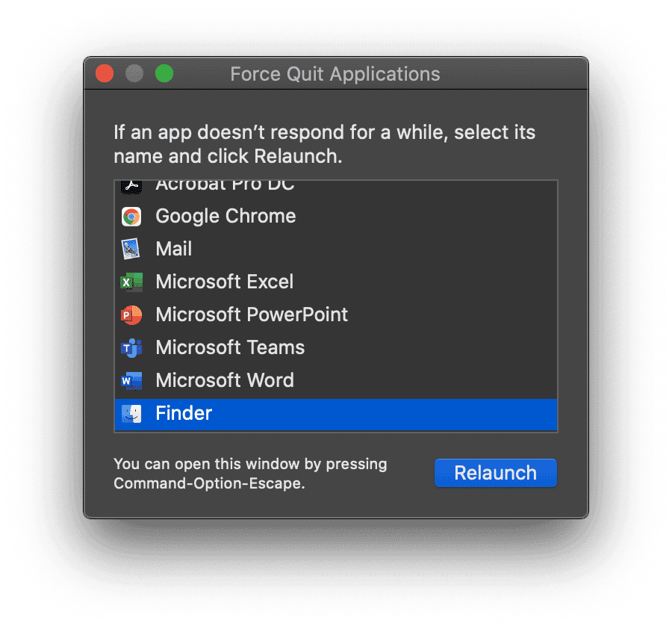Click the Finder icon in the list
Image resolution: width=672 pixels, height=629 pixels.
(131, 413)
